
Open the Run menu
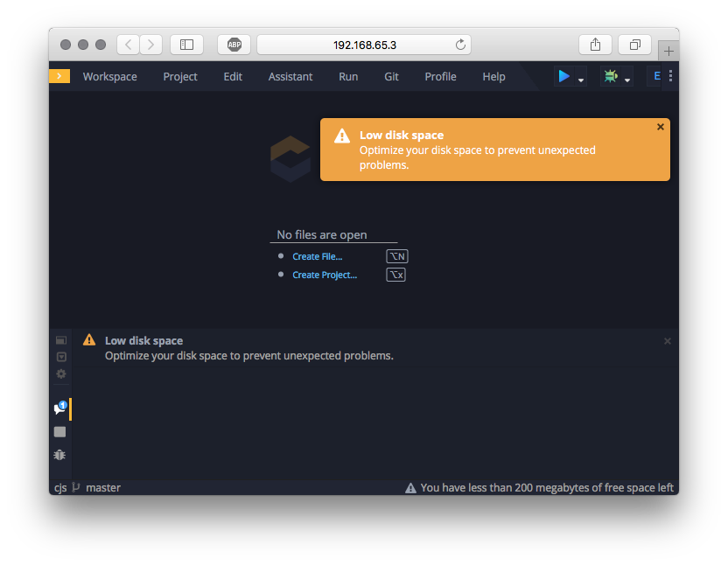[x=348, y=77]
